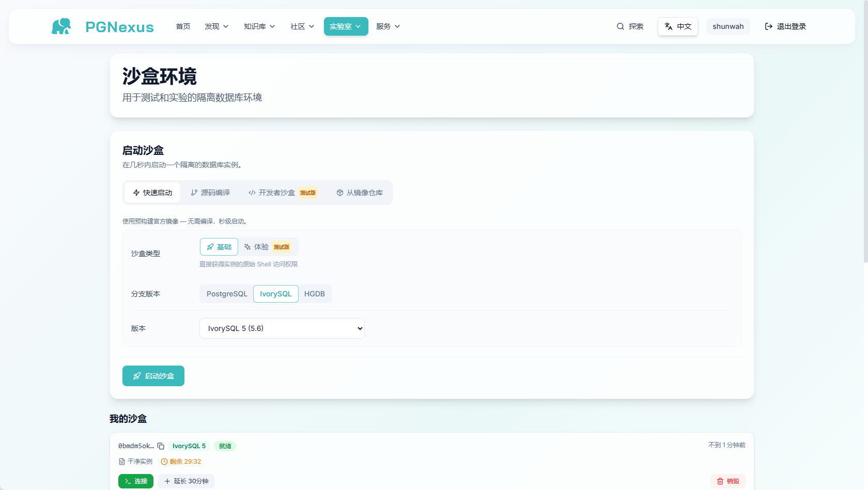Select the 体验 sandbox type
This screenshot has height=490, width=868.
[268, 247]
